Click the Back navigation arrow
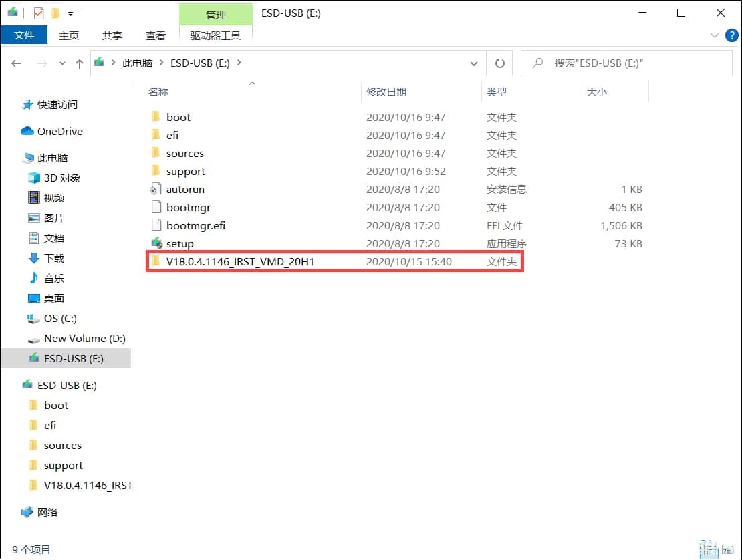This screenshot has height=560, width=742. coord(17,63)
